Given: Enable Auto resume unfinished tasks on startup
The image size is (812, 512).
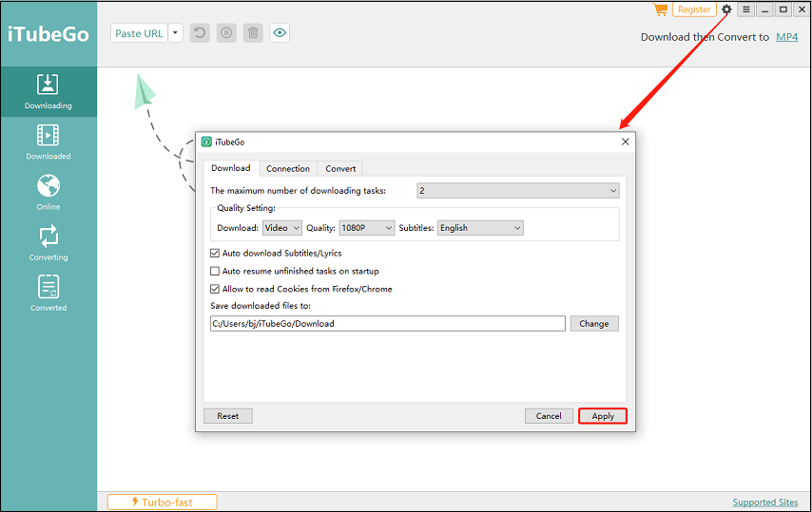Looking at the screenshot, I should point(215,271).
